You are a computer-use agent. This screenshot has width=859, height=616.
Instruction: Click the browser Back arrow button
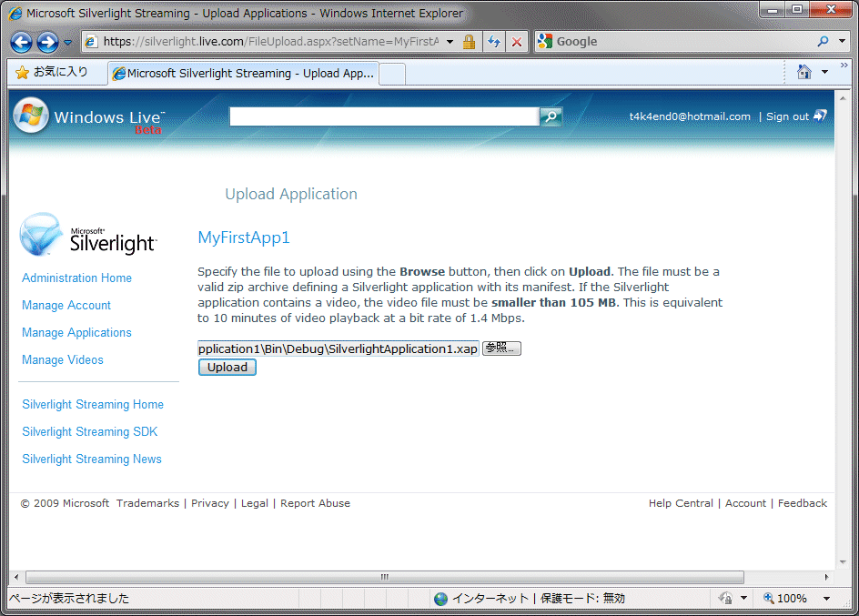pyautogui.click(x=22, y=42)
